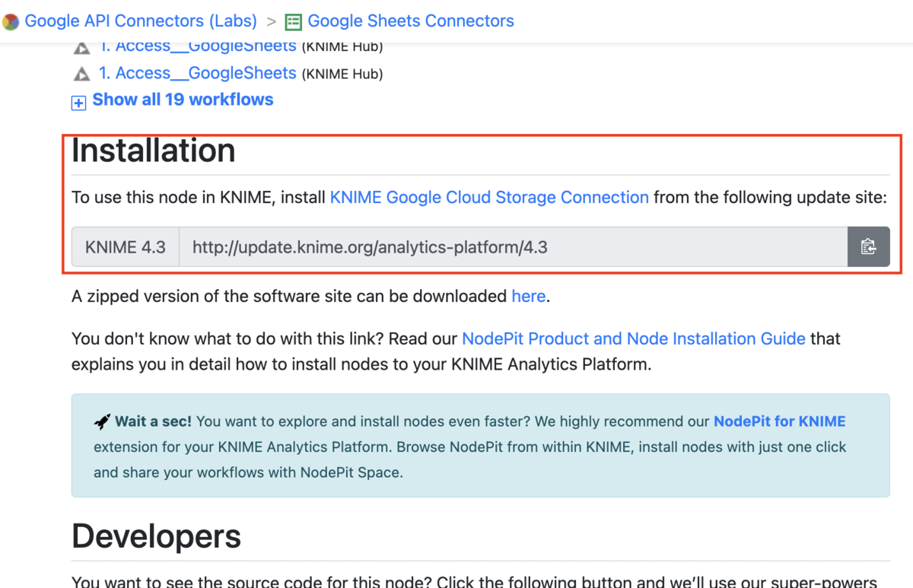Open the NodePit for KNIME link

(x=779, y=421)
